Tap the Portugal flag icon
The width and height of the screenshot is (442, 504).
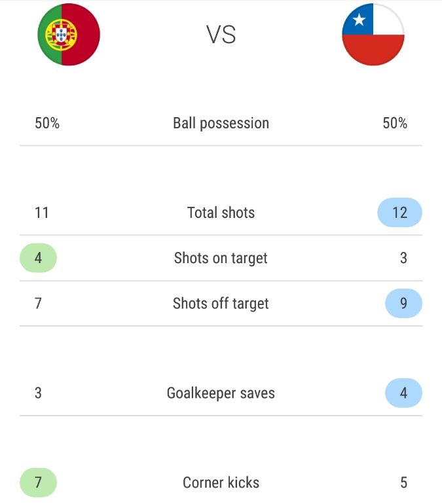point(69,35)
